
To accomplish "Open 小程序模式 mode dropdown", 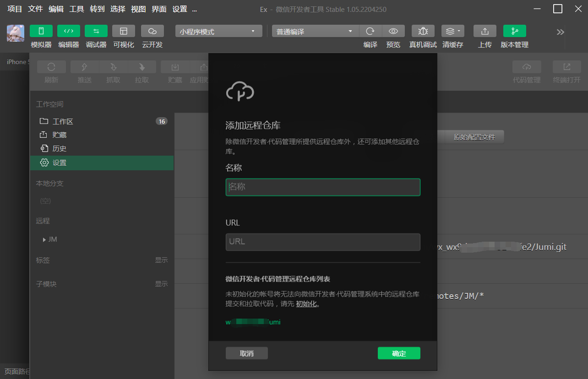I will (x=218, y=31).
